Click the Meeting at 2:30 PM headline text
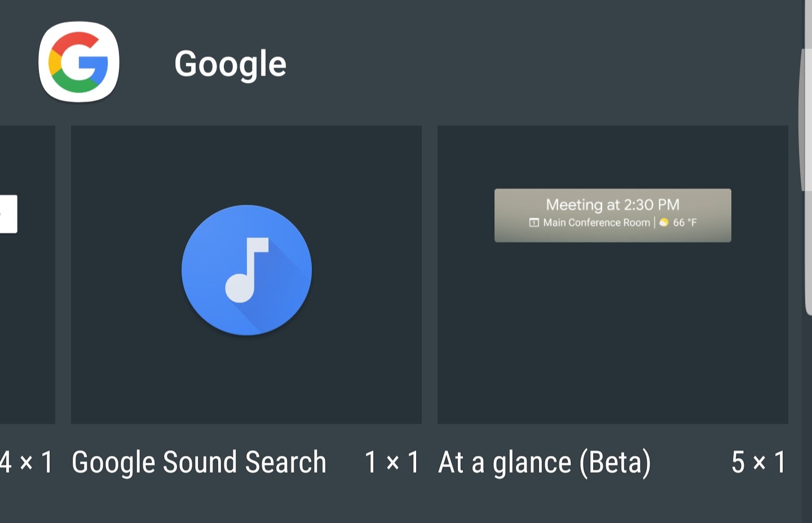Viewport: 812px width, 523px height. pos(613,204)
